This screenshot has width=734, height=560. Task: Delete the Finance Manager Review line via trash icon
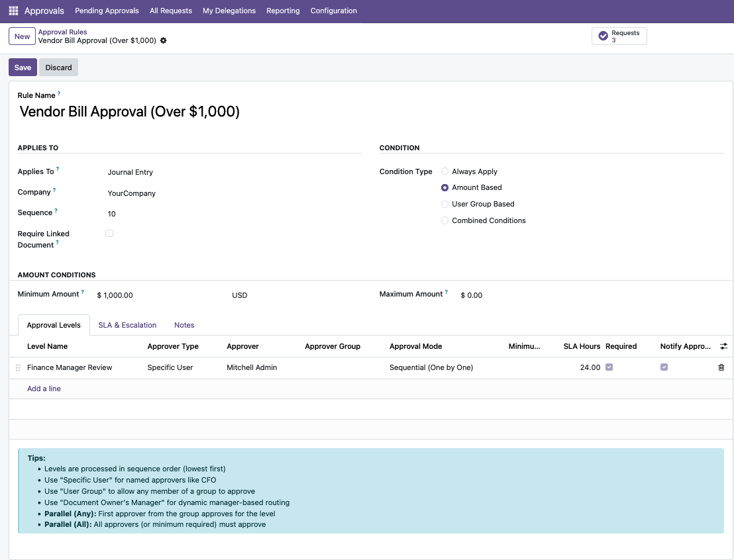tap(721, 367)
